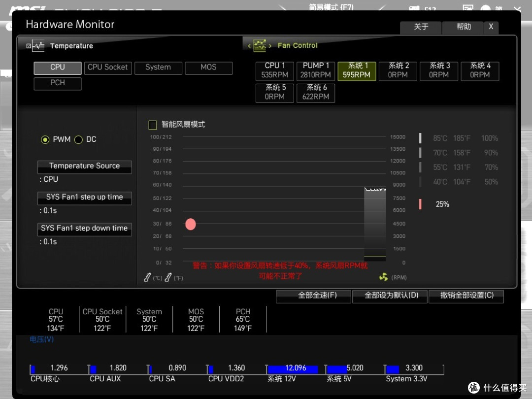The image size is (532, 399).
Task: Click the CPU Socket 50°C temperature readout
Action: coord(102,320)
